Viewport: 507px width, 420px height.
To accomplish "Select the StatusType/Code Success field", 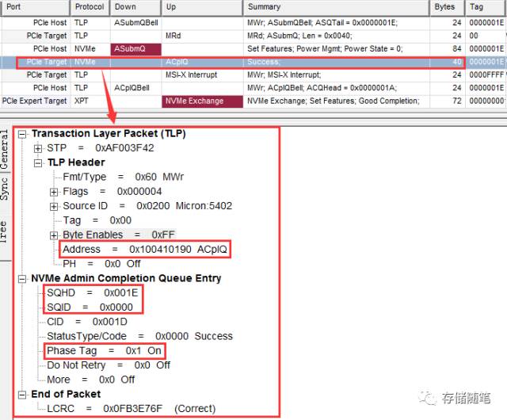I will pos(139,337).
